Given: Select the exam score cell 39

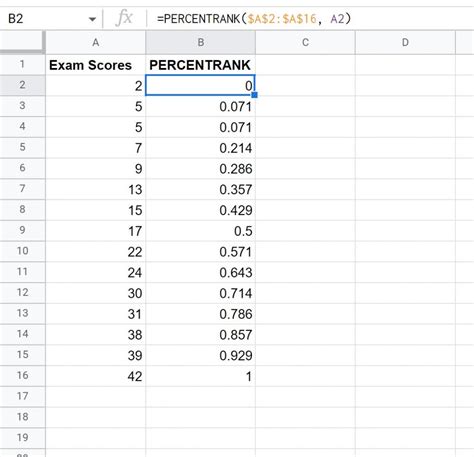Looking at the screenshot, I should click(96, 355).
